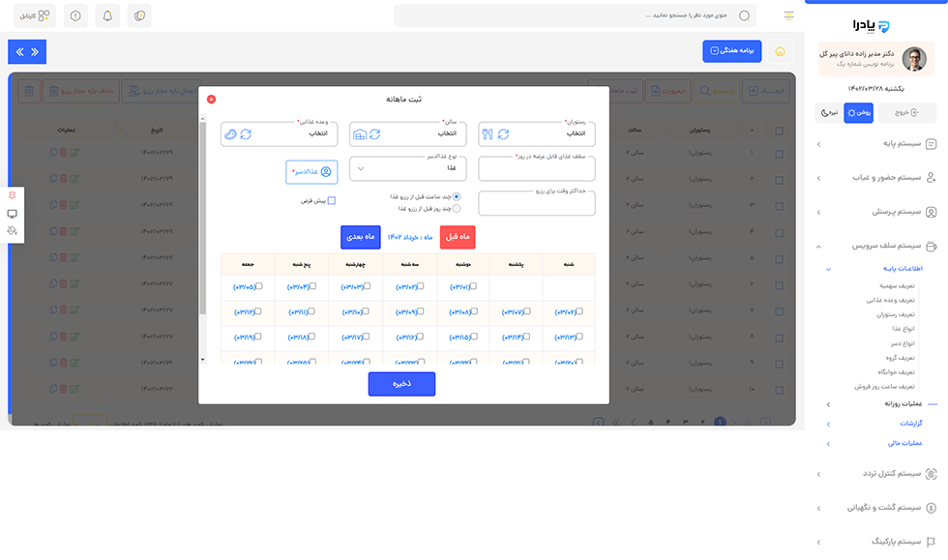The image size is (948, 560).
Task: Close the ثبت ماهانه dialog with the red X
Action: [211, 100]
